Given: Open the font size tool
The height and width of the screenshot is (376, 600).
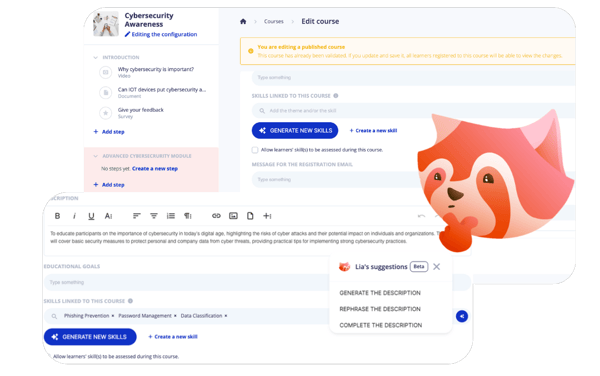Looking at the screenshot, I should [x=108, y=216].
